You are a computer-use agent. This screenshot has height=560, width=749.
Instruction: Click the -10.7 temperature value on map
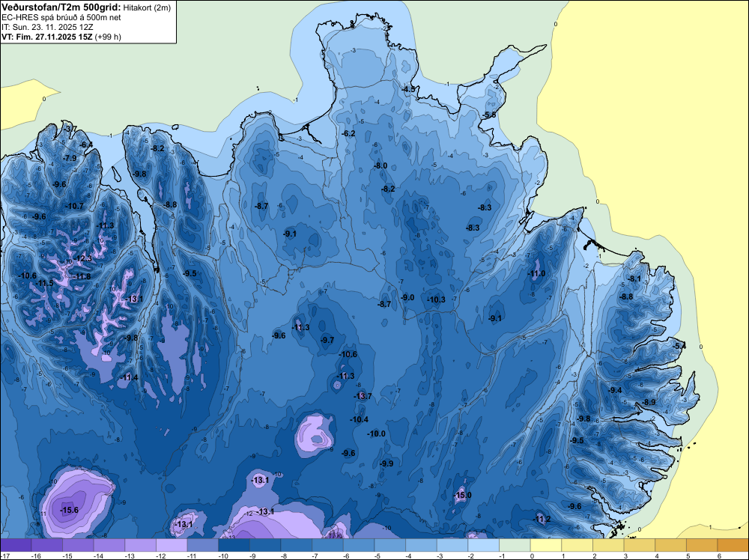pyautogui.click(x=74, y=206)
